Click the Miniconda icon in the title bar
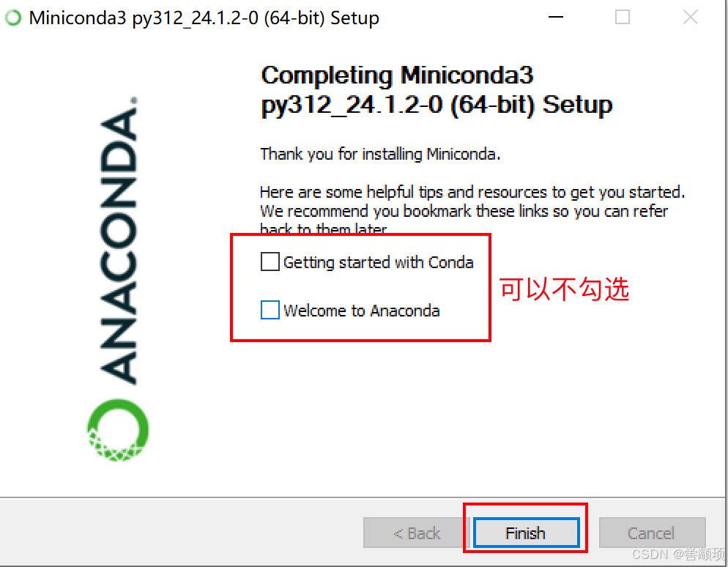Image resolution: width=728 pixels, height=567 pixels. coord(13,18)
